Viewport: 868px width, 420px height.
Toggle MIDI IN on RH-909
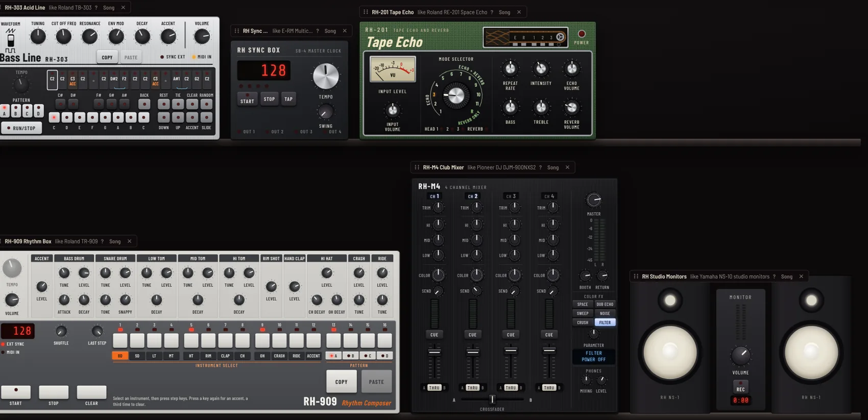(x=11, y=352)
